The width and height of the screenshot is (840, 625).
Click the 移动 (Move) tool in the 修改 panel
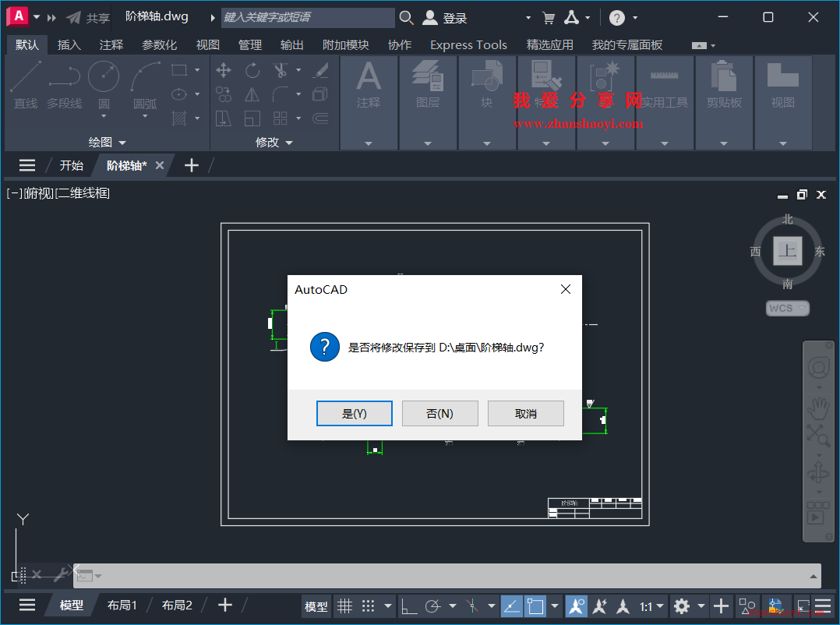[222, 70]
